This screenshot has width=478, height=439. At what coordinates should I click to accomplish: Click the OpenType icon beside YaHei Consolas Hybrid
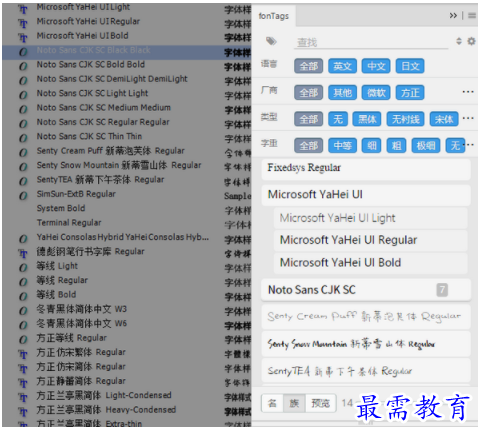[x=23, y=239]
